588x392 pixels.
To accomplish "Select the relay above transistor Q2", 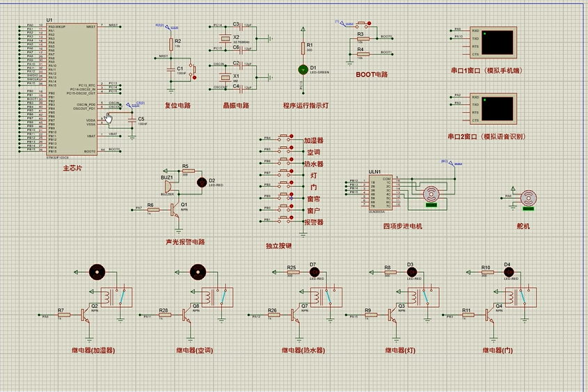I will (117, 297).
